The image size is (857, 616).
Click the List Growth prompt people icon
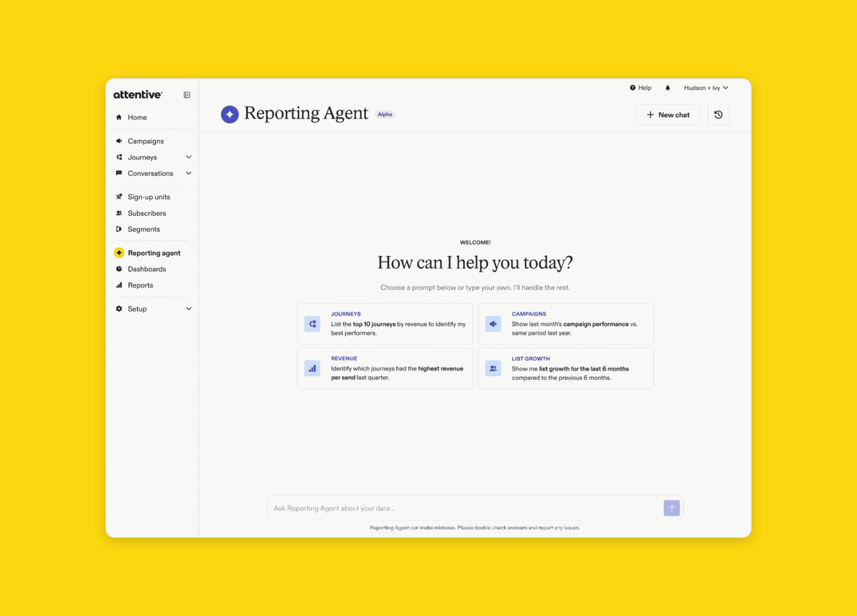493,368
